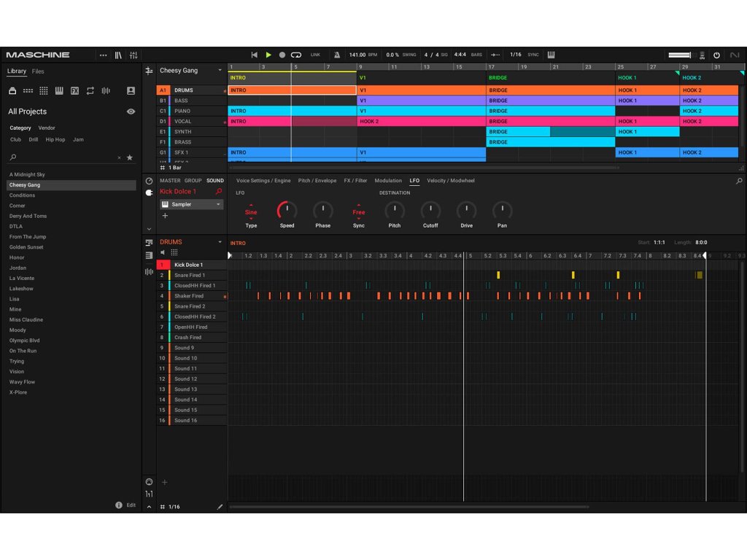747x560 pixels.
Task: Clear the browser search with the x
Action: (119, 157)
